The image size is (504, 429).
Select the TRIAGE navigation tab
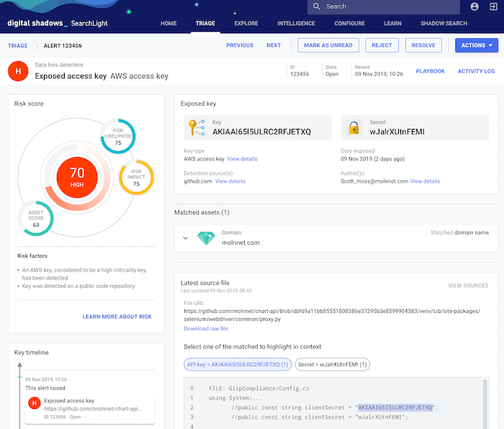click(x=205, y=24)
